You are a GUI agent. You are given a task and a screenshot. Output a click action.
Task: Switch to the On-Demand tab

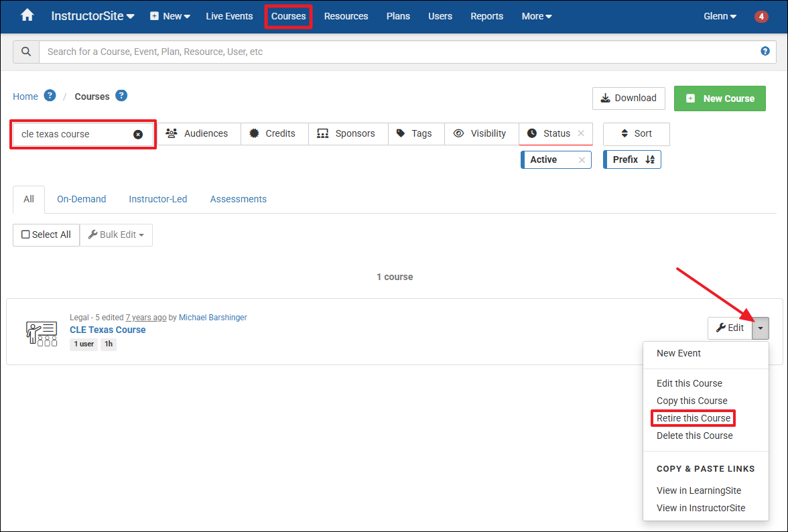tap(82, 200)
